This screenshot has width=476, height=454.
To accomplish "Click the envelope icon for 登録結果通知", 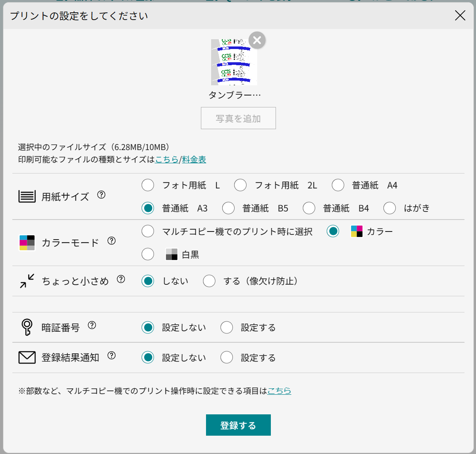I will point(26,357).
